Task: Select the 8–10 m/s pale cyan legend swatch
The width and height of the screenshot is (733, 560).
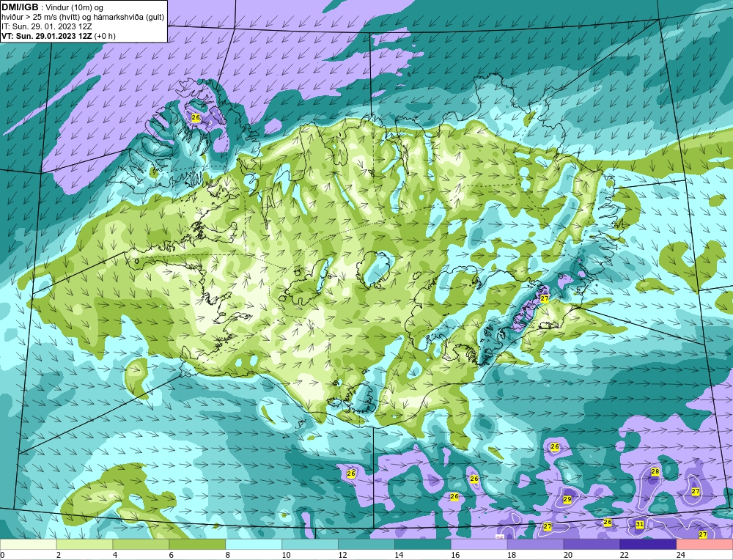Action: pyautogui.click(x=254, y=545)
